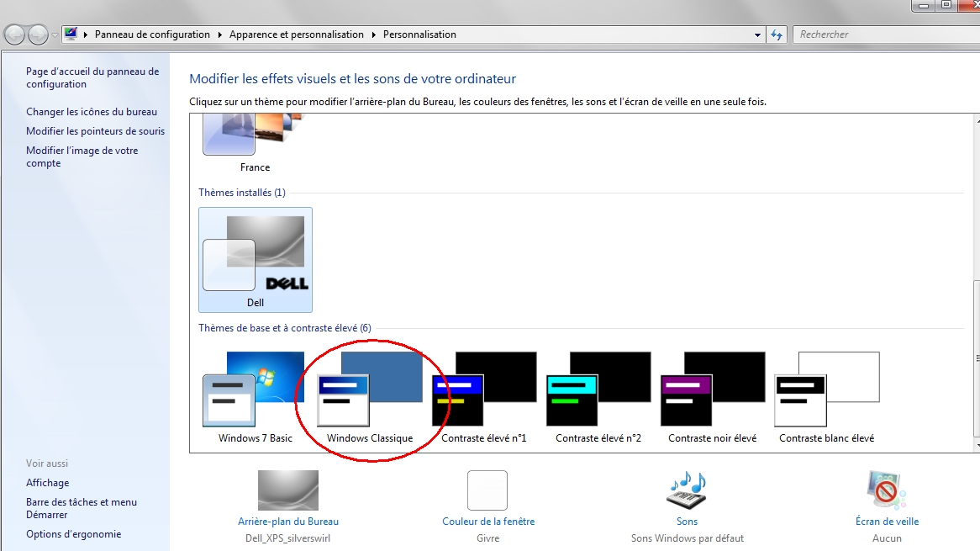Screen dimensions: 980x551
Task: Expand arrow before 'Panneau de configuration' breadcrumb
Action: tap(86, 34)
